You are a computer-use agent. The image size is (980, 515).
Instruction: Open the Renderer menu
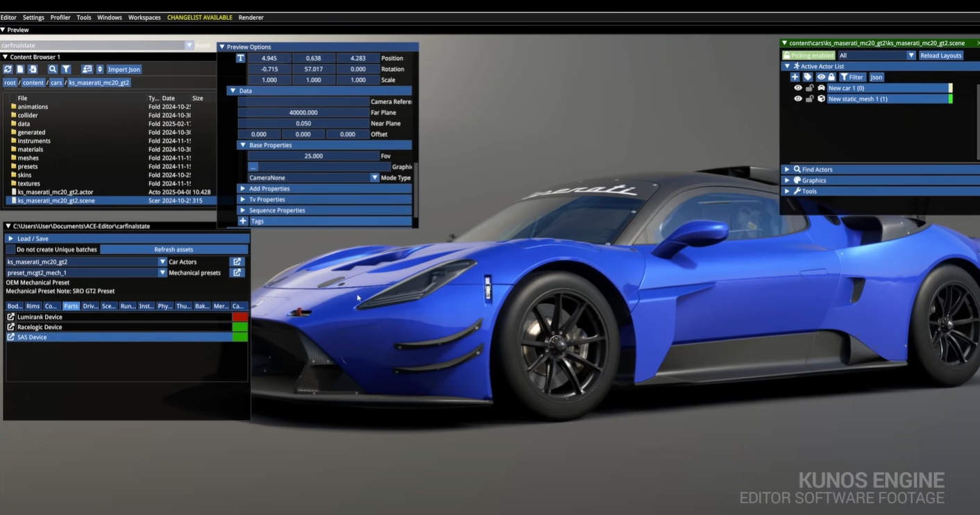(251, 17)
